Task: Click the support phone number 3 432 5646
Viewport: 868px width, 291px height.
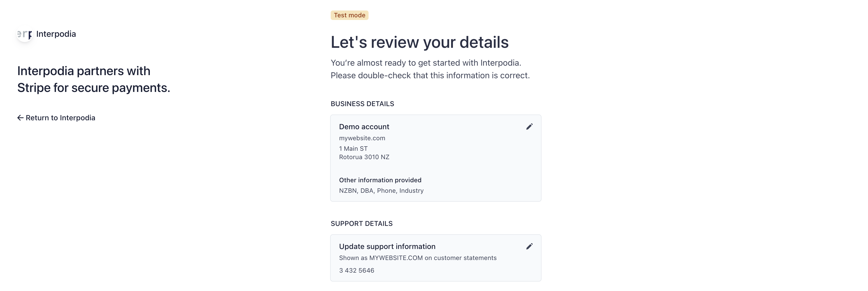Action: point(356,271)
